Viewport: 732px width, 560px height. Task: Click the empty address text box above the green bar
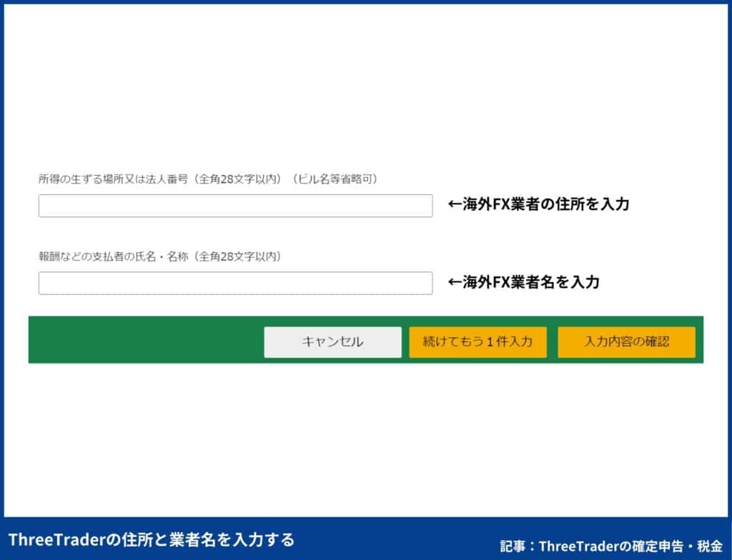(x=236, y=205)
